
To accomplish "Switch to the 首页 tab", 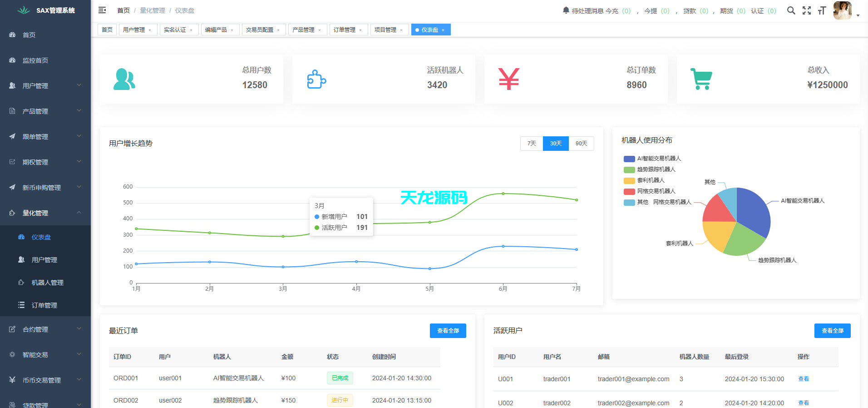I will pos(107,30).
